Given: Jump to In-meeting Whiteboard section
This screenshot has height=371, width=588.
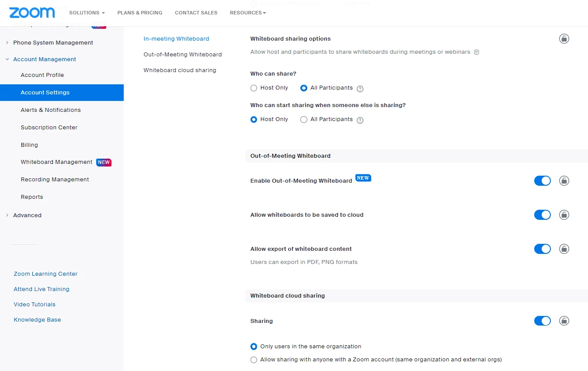Looking at the screenshot, I should coord(176,39).
